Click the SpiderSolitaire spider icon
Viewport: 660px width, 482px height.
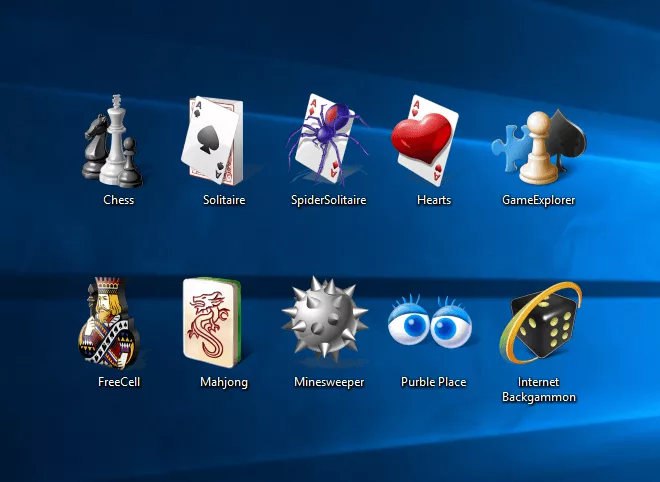(327, 139)
